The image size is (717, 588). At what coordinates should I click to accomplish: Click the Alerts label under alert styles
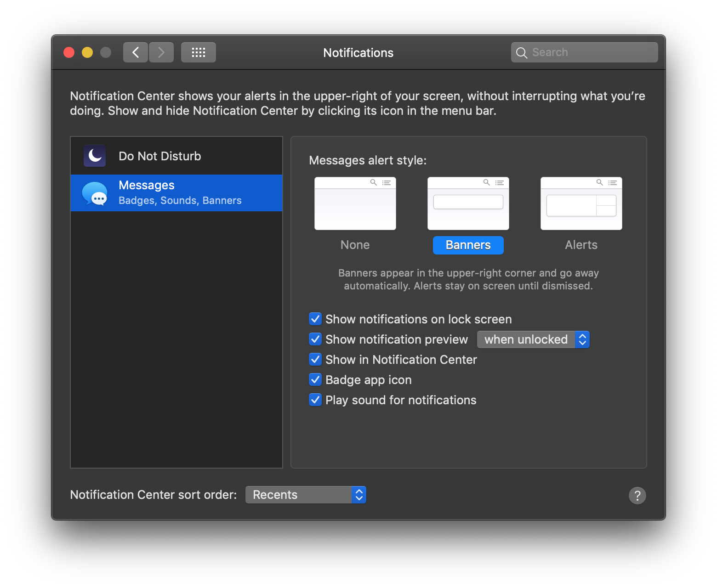tap(581, 245)
